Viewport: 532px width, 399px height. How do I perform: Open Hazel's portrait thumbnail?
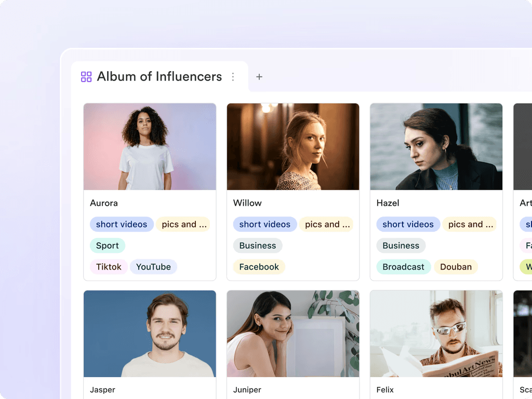[436, 147]
